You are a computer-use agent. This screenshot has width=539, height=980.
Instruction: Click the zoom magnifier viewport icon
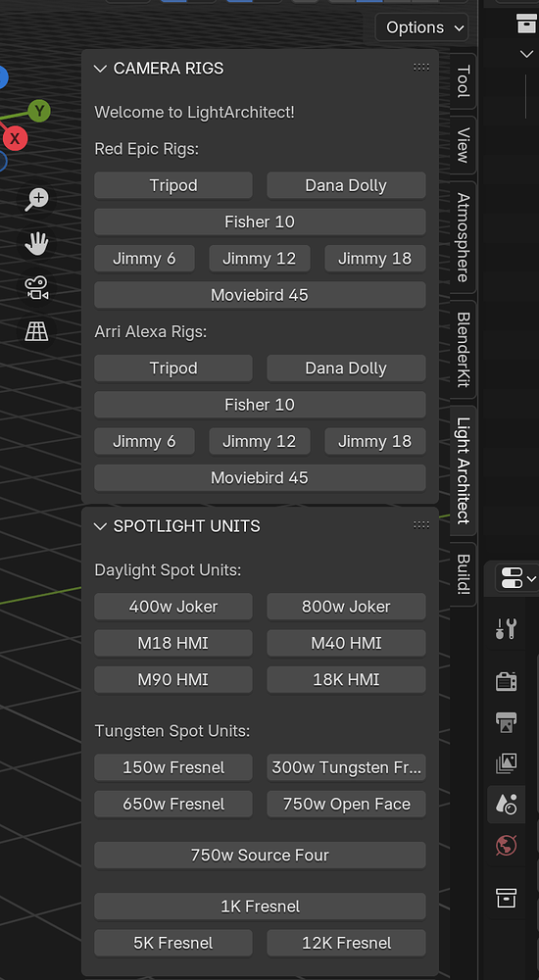[x=36, y=199]
